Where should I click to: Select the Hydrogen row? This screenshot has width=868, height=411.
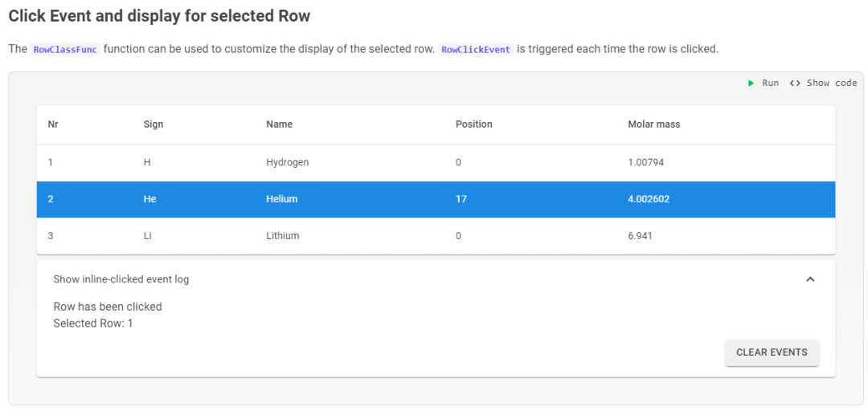[x=436, y=163]
